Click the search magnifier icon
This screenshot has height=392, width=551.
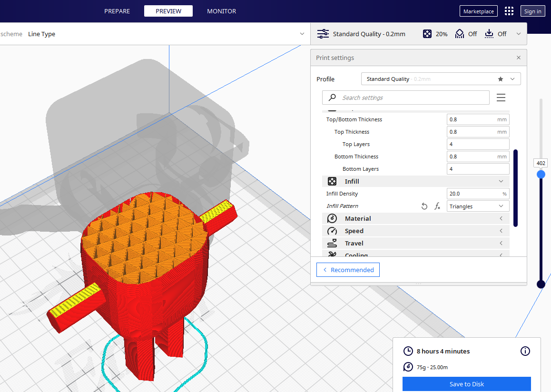332,98
